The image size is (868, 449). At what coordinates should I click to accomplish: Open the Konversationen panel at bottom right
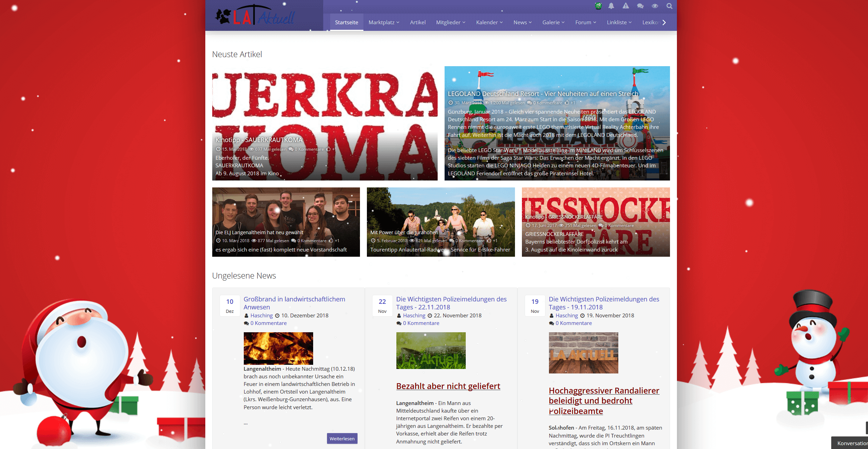[851, 443]
